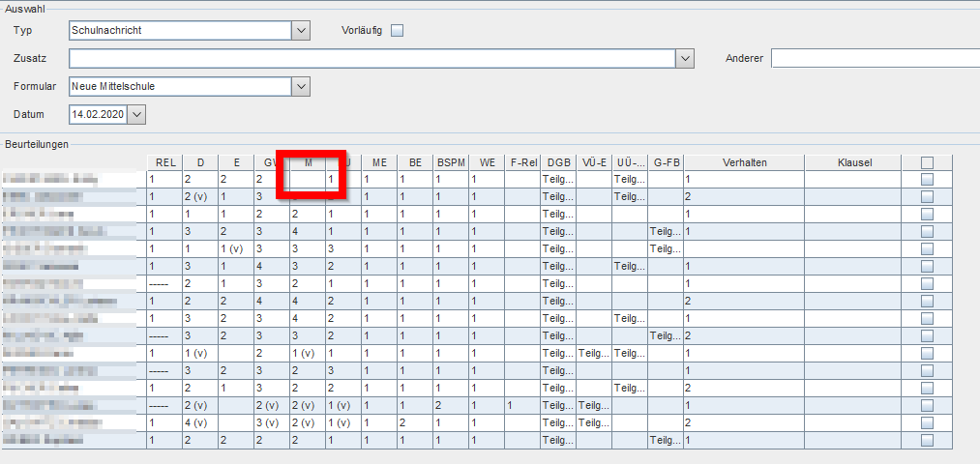Click the Verhalten column header
The width and height of the screenshot is (980, 464).
(744, 163)
